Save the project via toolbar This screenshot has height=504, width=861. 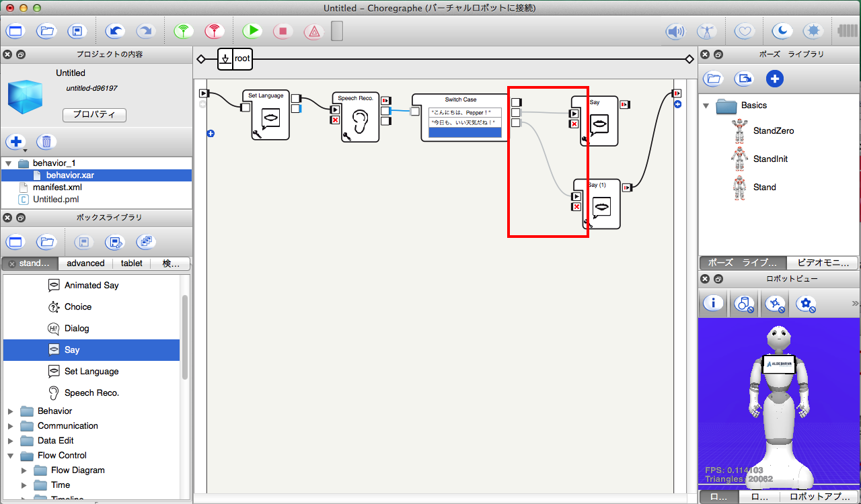point(77,31)
